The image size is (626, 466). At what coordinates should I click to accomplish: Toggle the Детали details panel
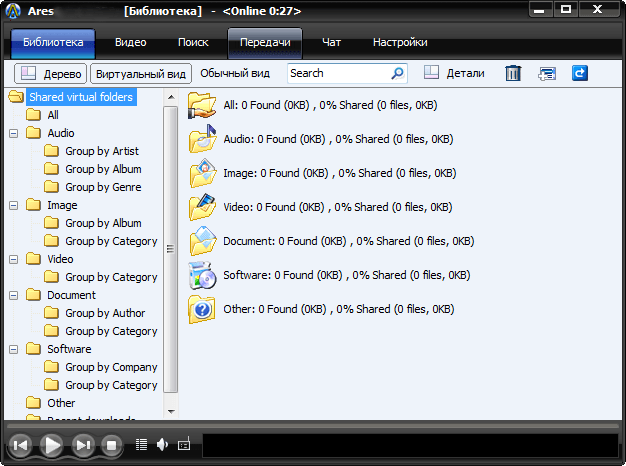pos(454,73)
